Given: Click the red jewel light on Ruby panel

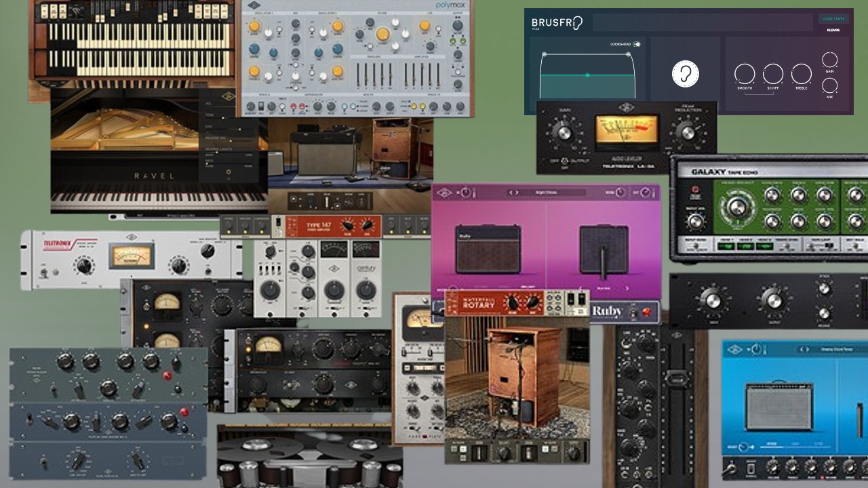Looking at the screenshot, I should [646, 312].
